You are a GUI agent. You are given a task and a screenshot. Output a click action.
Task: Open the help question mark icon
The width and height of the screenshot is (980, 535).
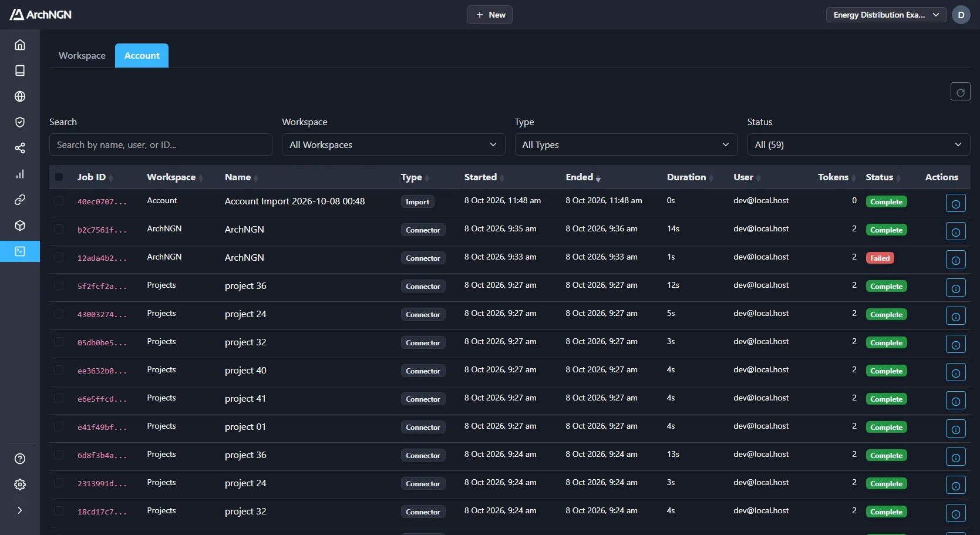(20, 459)
